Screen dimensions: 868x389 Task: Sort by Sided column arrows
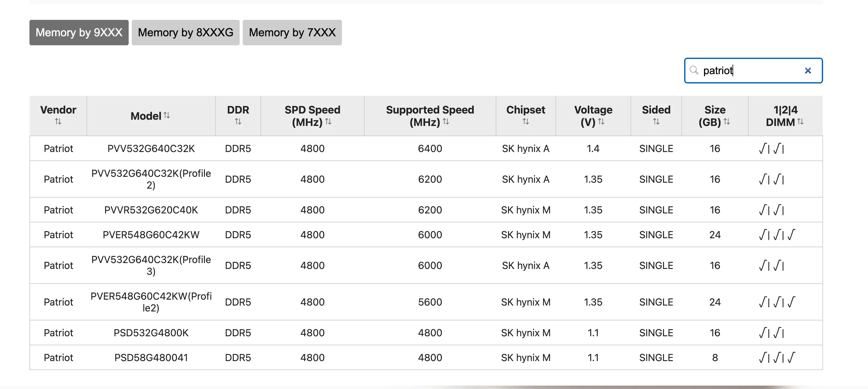[656, 122]
